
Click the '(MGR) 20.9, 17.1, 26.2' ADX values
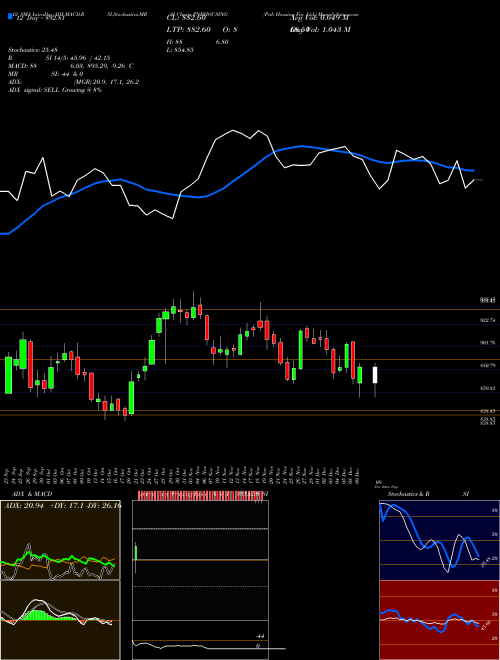coord(106,82)
